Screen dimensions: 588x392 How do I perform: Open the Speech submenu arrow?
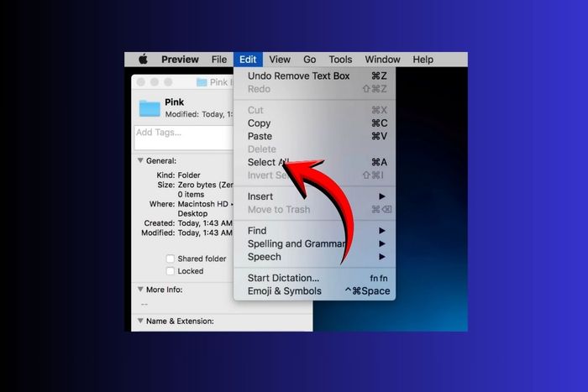point(381,257)
